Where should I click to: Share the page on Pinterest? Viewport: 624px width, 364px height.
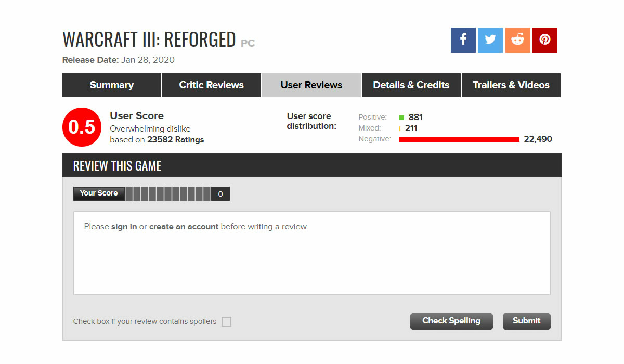coord(545,40)
